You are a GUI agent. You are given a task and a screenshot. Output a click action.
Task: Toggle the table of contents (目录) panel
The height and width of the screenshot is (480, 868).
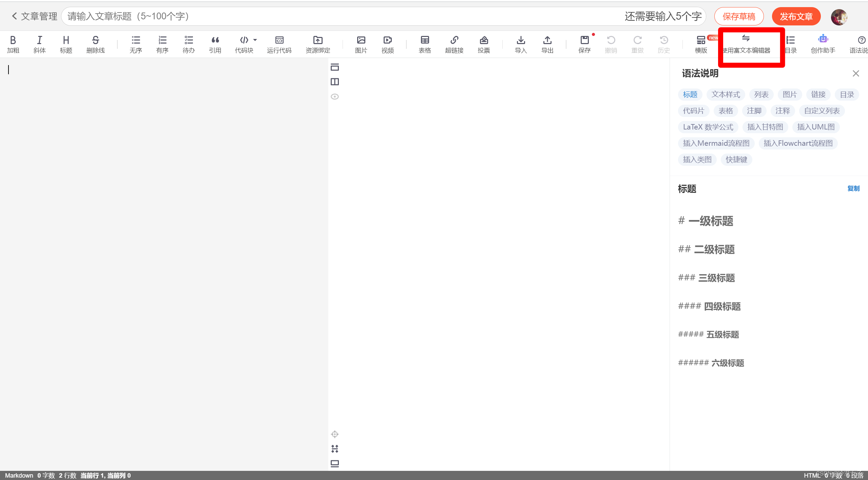(791, 44)
